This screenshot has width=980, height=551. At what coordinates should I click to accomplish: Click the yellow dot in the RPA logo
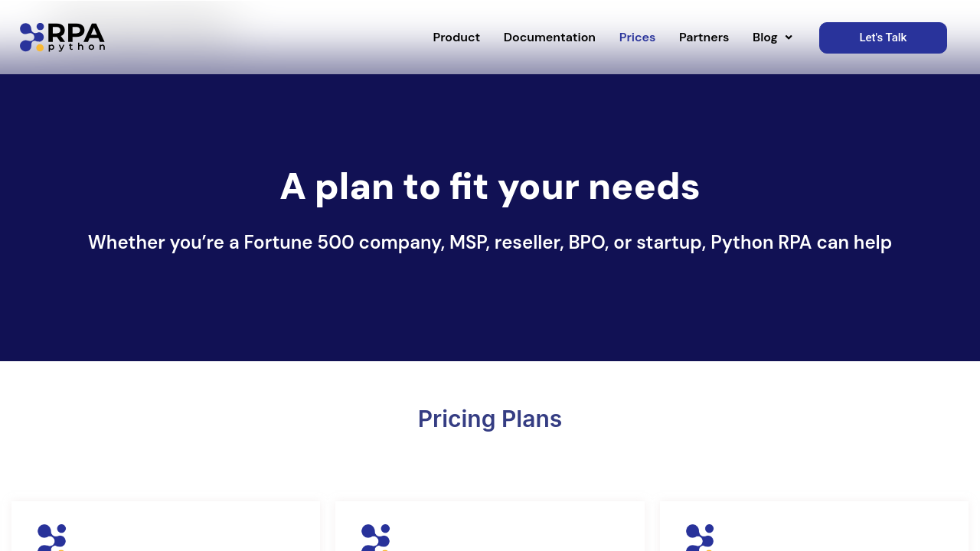pos(40,47)
